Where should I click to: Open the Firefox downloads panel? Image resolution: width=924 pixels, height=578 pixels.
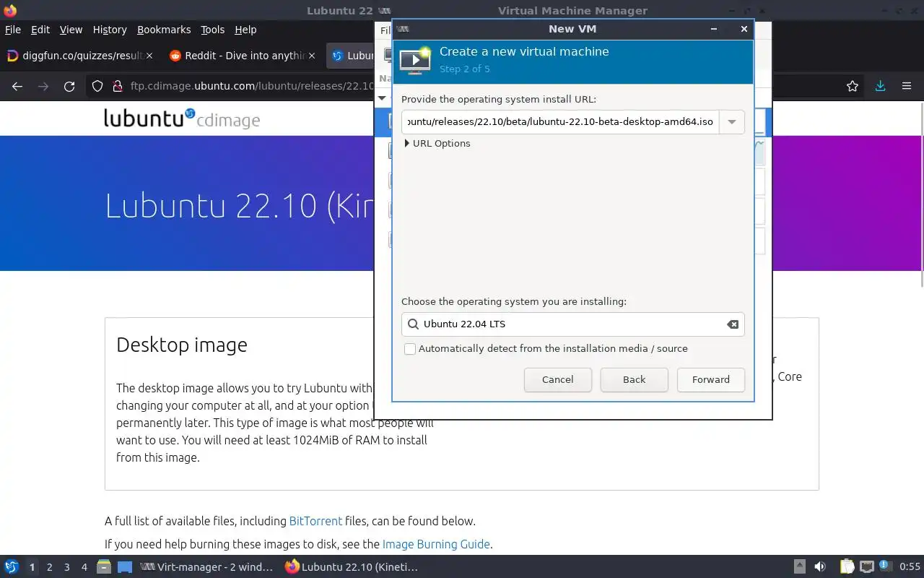click(x=880, y=86)
